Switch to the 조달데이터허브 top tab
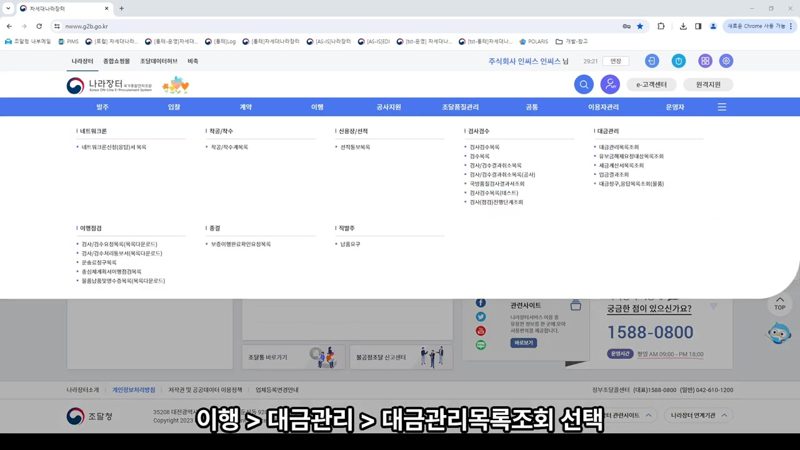The width and height of the screenshot is (800, 450). click(x=159, y=61)
